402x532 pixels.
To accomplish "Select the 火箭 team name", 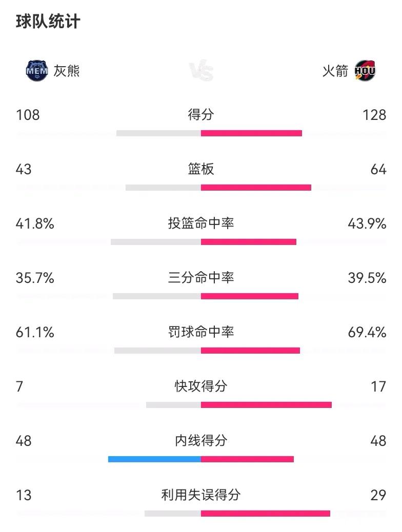I will tap(335, 71).
